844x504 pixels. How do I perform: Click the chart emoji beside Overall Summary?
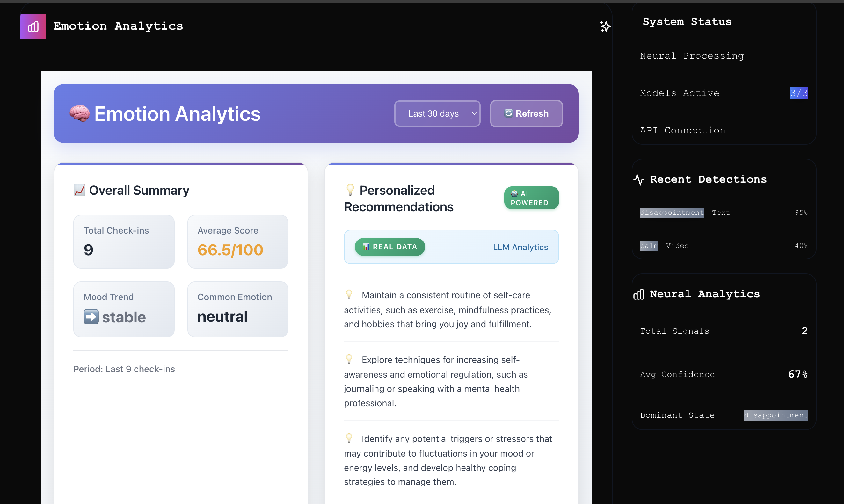79,190
